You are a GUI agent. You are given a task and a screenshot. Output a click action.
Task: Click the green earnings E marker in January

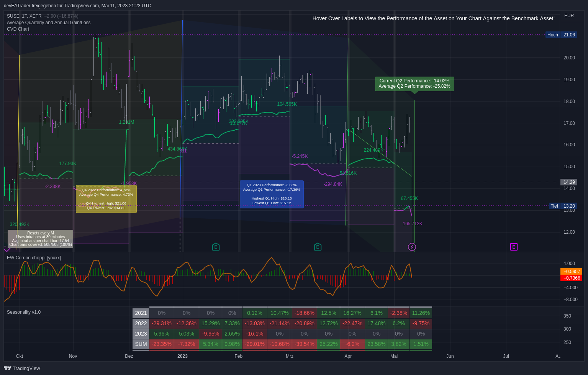(216, 247)
